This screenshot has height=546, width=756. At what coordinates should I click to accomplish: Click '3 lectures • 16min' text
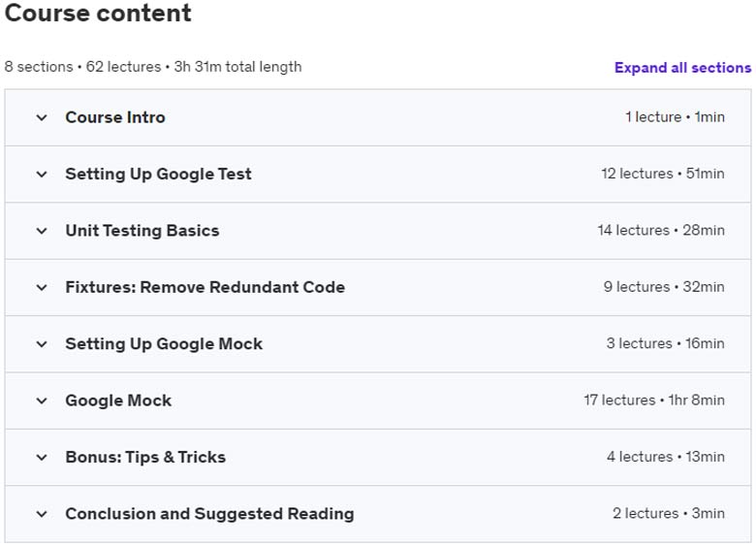(665, 343)
